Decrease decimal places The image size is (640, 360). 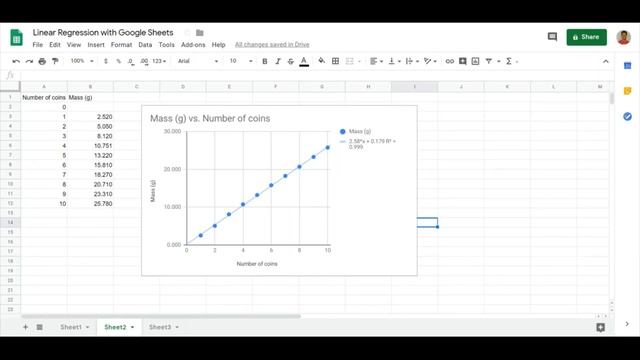(131, 61)
